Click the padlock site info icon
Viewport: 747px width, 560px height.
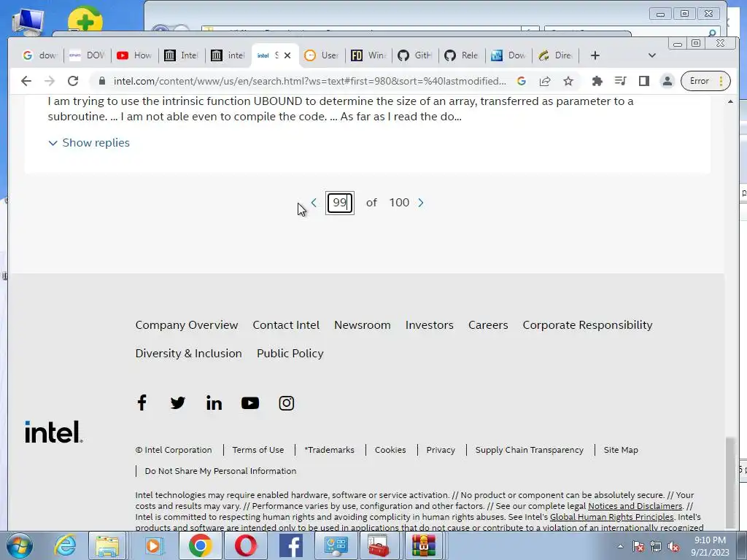click(101, 81)
